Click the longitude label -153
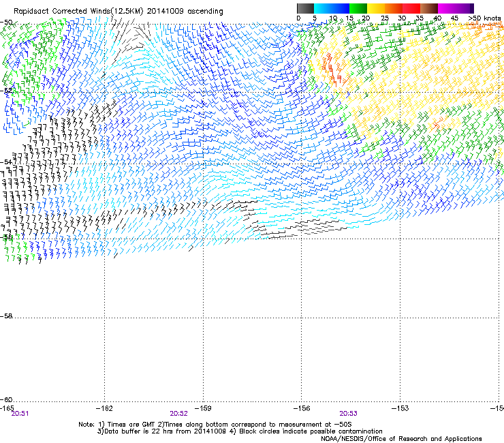Viewport: 504px width, 443px height. (x=400, y=408)
